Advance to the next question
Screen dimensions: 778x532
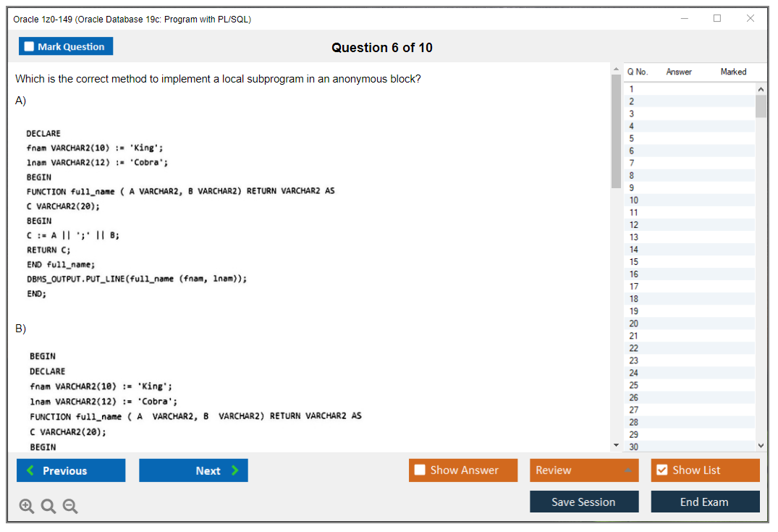coord(193,470)
